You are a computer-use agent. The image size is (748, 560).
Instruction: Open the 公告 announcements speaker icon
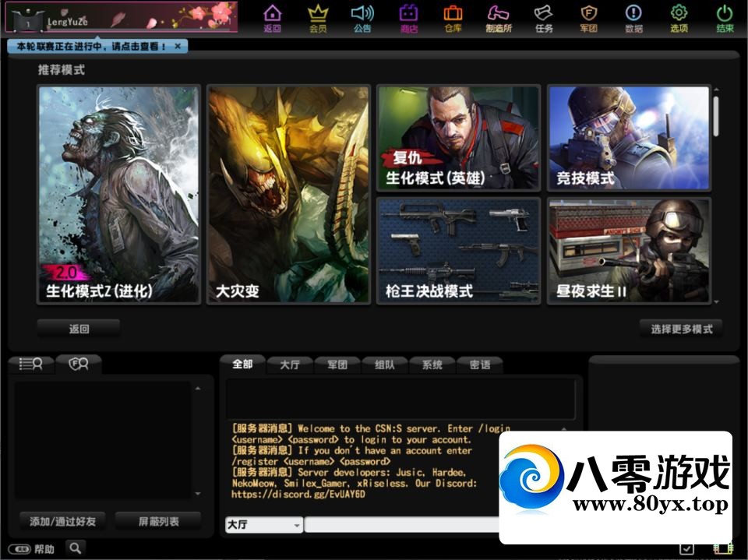click(x=362, y=19)
